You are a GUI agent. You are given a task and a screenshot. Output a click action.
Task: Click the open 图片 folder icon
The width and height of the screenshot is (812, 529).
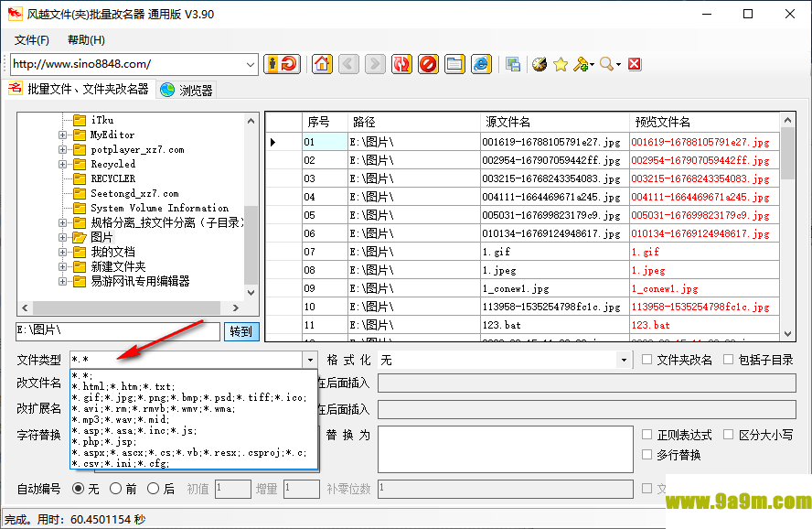[80, 237]
